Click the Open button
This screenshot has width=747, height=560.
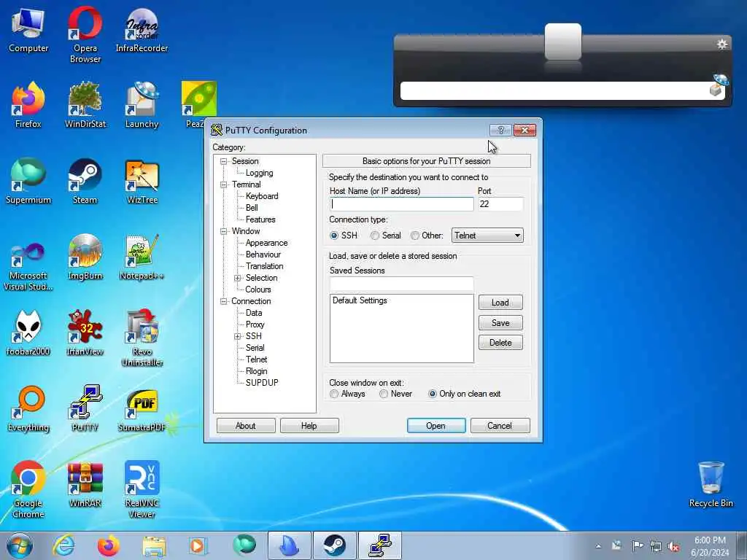coord(436,426)
